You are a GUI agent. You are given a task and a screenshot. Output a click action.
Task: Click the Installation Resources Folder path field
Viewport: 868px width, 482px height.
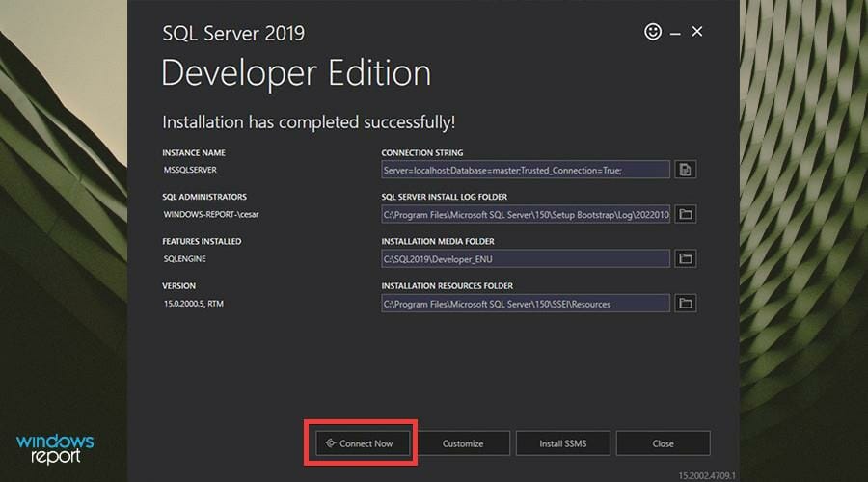[x=526, y=304]
